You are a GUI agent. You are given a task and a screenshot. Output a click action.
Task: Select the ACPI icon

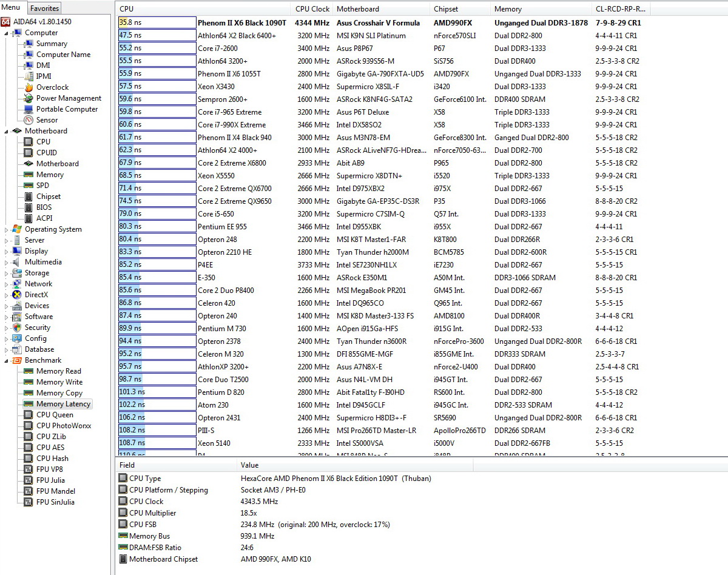click(28, 218)
